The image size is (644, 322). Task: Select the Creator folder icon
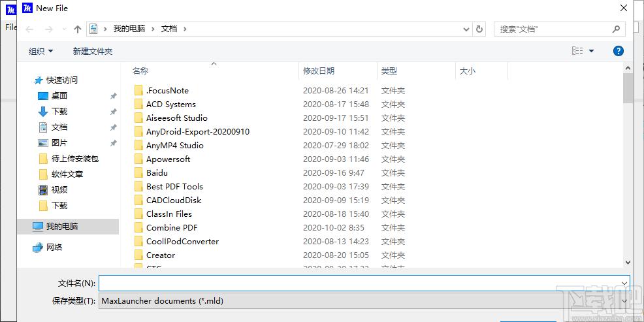139,255
